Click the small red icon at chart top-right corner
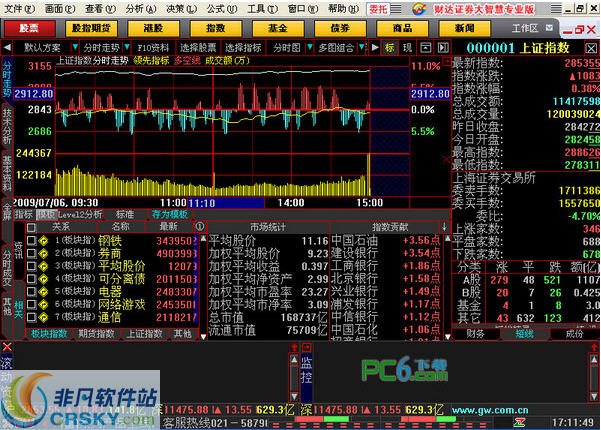 pyautogui.click(x=446, y=61)
